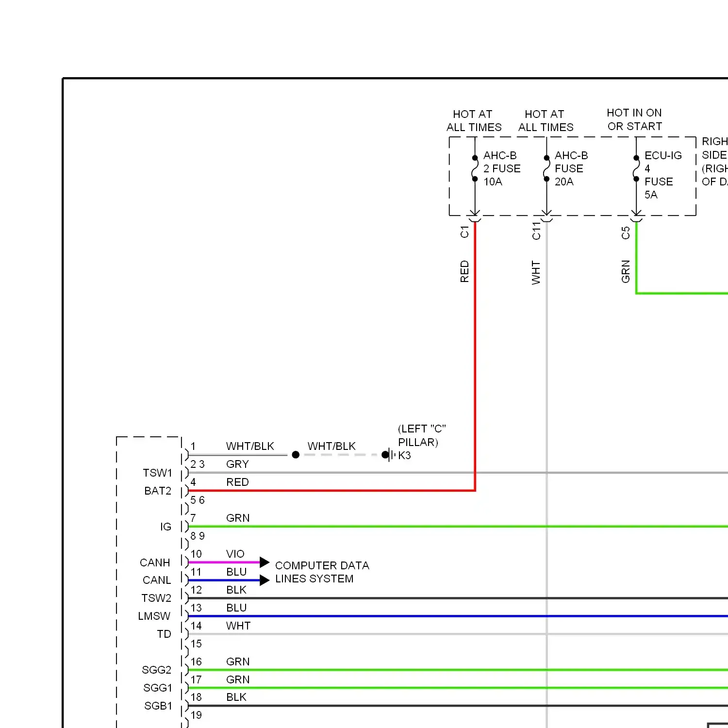Click the "GRY" wire label
The width and height of the screenshot is (728, 728).
pos(237,464)
